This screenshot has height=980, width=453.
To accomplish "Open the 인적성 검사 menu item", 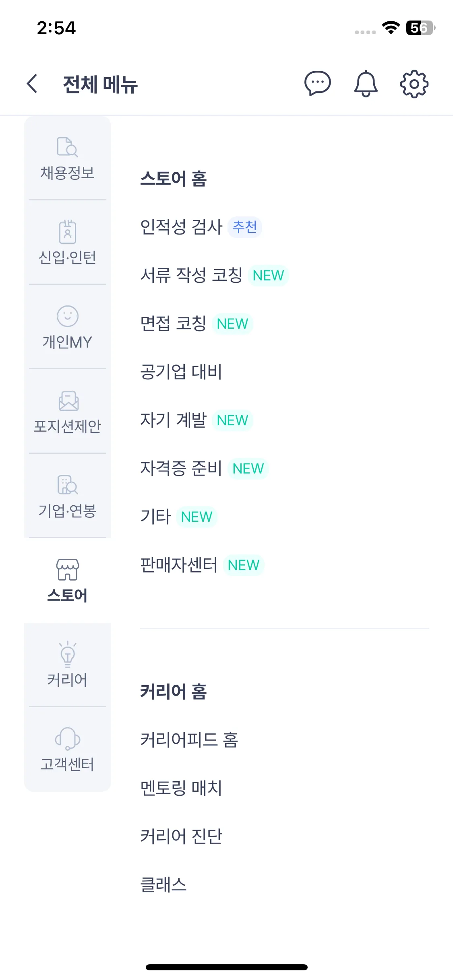I will click(181, 227).
